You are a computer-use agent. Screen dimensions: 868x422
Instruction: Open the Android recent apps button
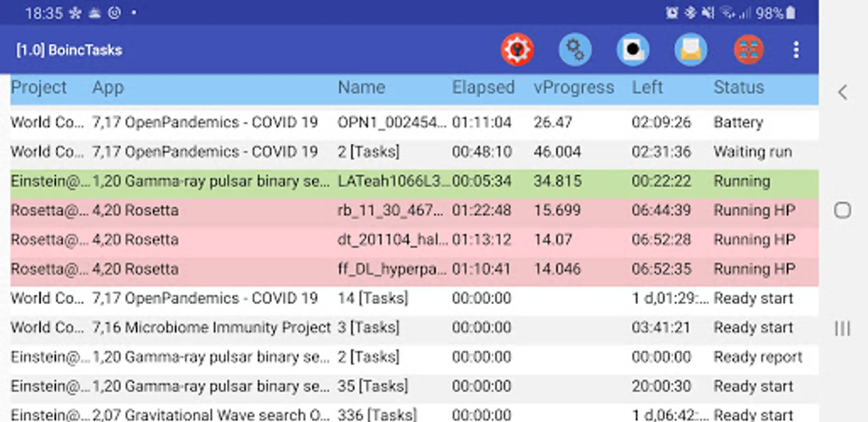point(843,328)
